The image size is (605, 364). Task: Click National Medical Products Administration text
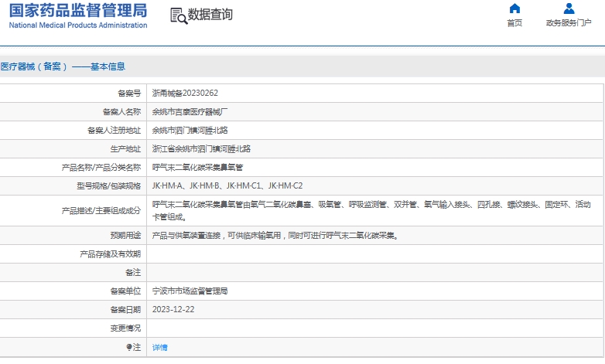point(78,25)
